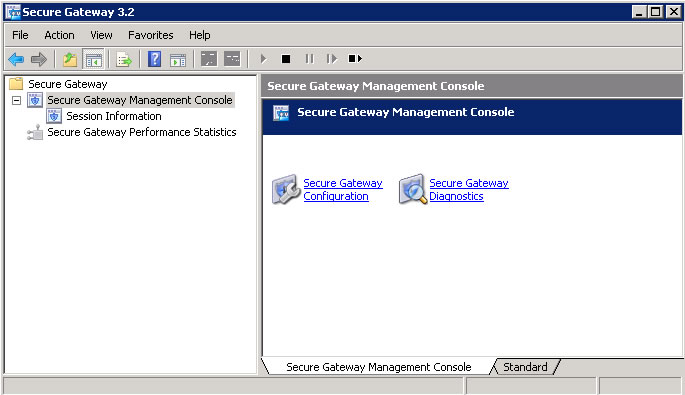The height and width of the screenshot is (395, 685).
Task: Select Session Information in the tree
Action: [114, 116]
